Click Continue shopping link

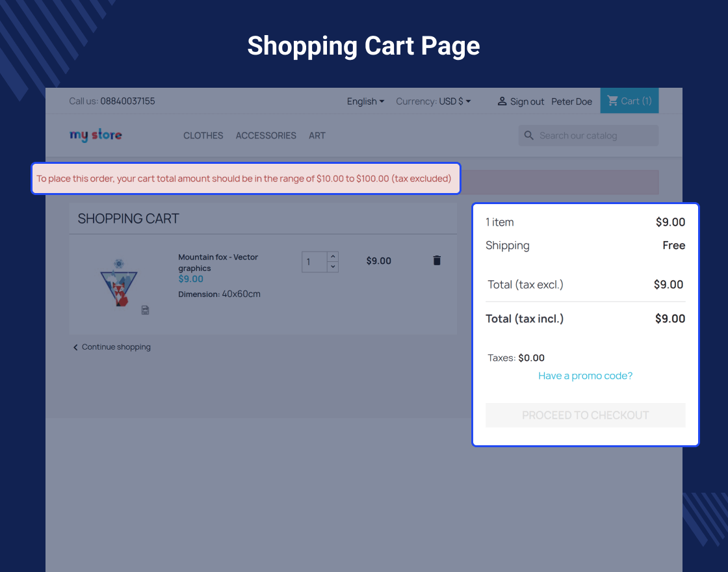coord(112,347)
